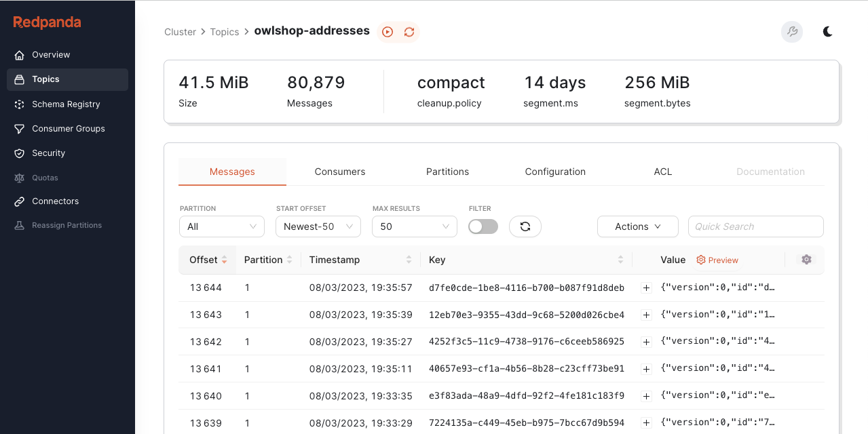Image resolution: width=868 pixels, height=434 pixels.
Task: Refresh topic data with the circular arrow icon
Action: tap(409, 31)
